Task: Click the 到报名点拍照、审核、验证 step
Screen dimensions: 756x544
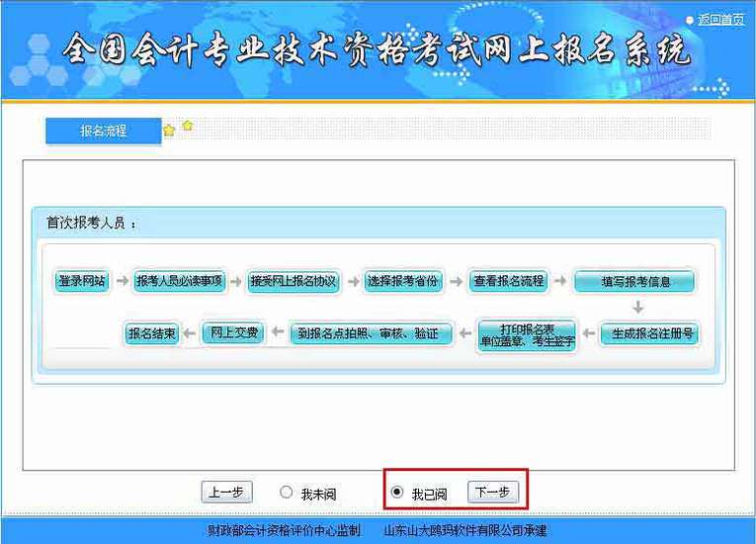Action: pos(371,334)
